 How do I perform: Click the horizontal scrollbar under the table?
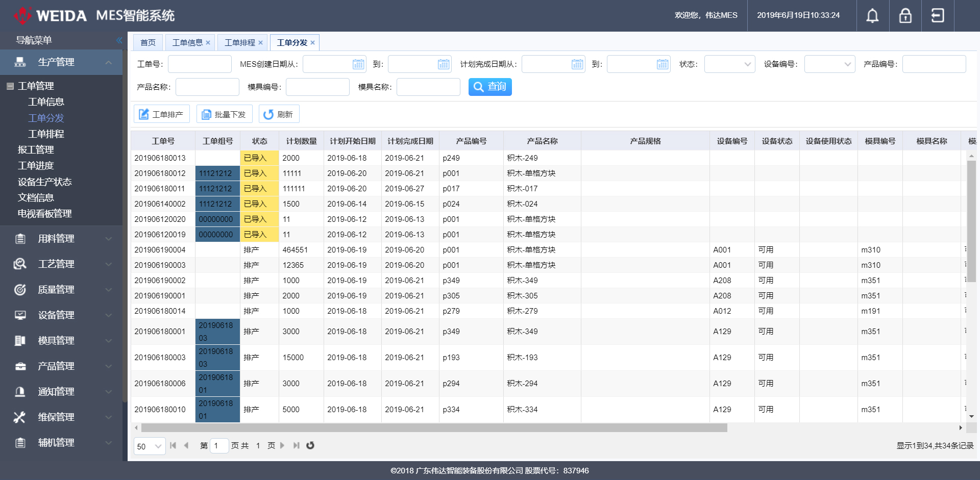click(x=434, y=428)
